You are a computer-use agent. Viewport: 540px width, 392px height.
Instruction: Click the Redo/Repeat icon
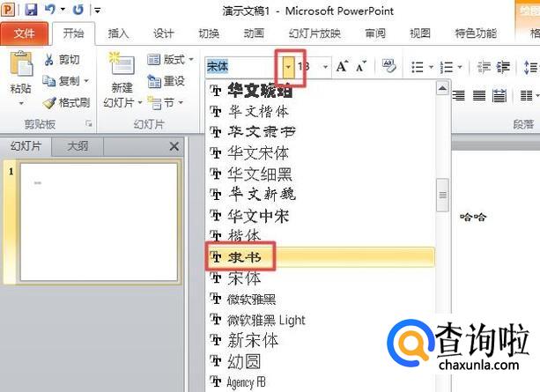click(78, 10)
